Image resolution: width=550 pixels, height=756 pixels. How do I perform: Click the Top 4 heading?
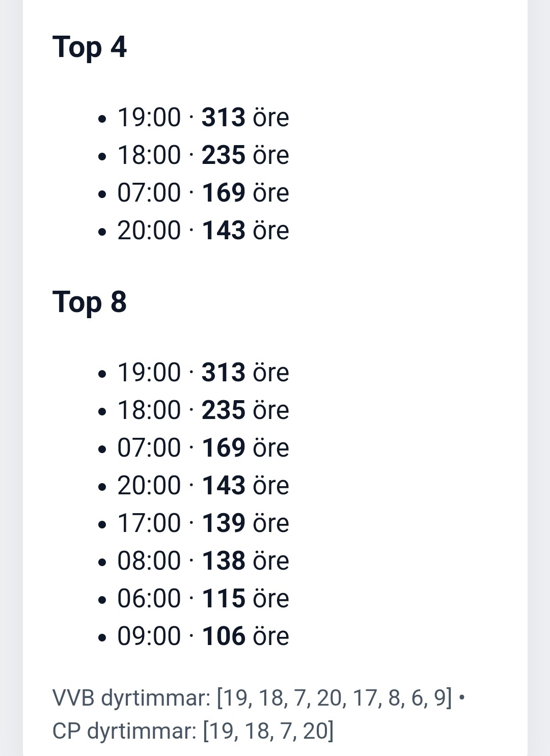(90, 47)
